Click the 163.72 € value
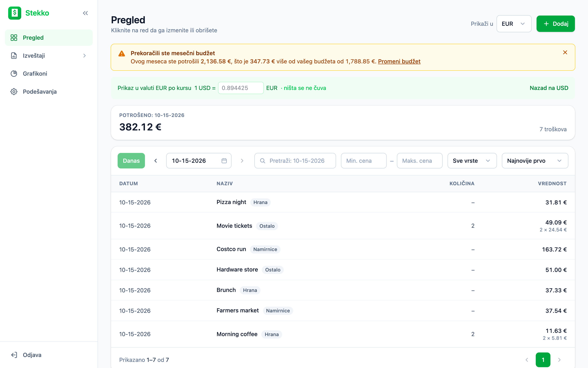588x368 pixels. (554, 249)
